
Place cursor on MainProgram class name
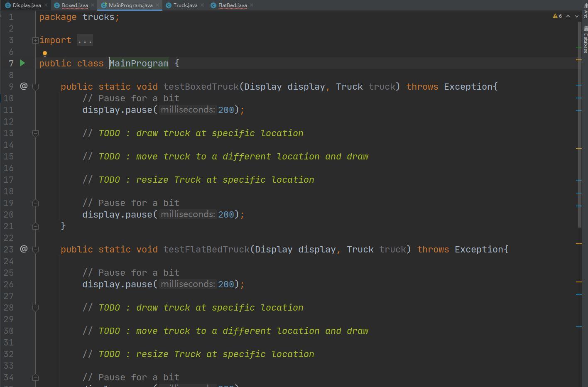pyautogui.click(x=139, y=63)
